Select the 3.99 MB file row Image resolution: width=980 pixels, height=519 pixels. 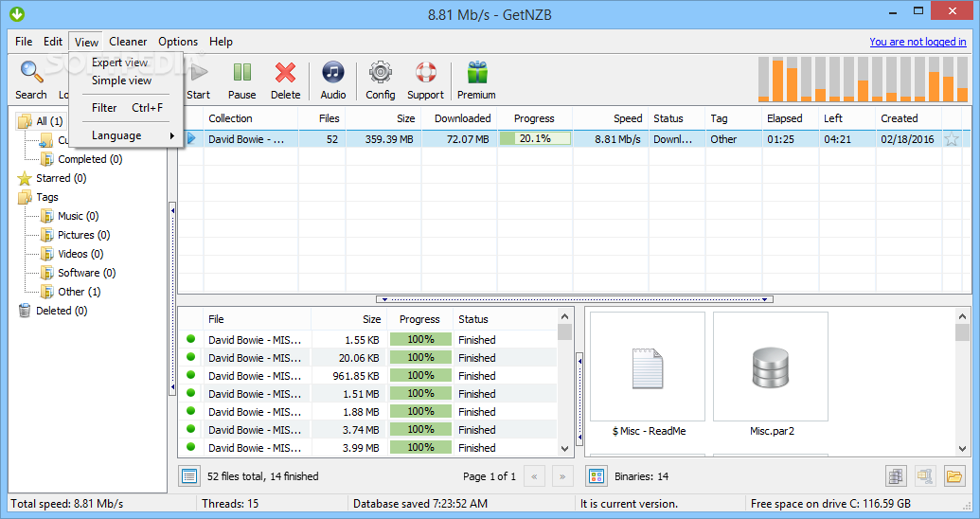point(367,448)
